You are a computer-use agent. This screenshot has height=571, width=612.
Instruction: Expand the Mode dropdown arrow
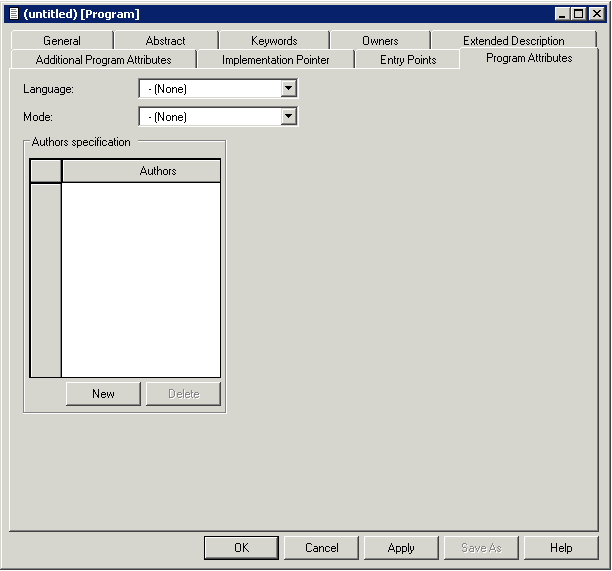click(288, 117)
